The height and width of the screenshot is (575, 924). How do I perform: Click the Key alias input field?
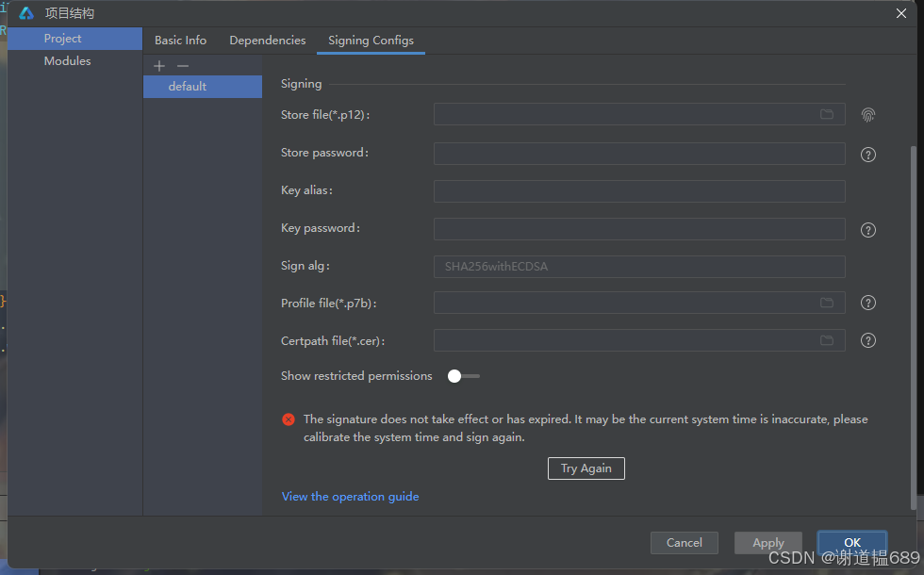tap(638, 191)
